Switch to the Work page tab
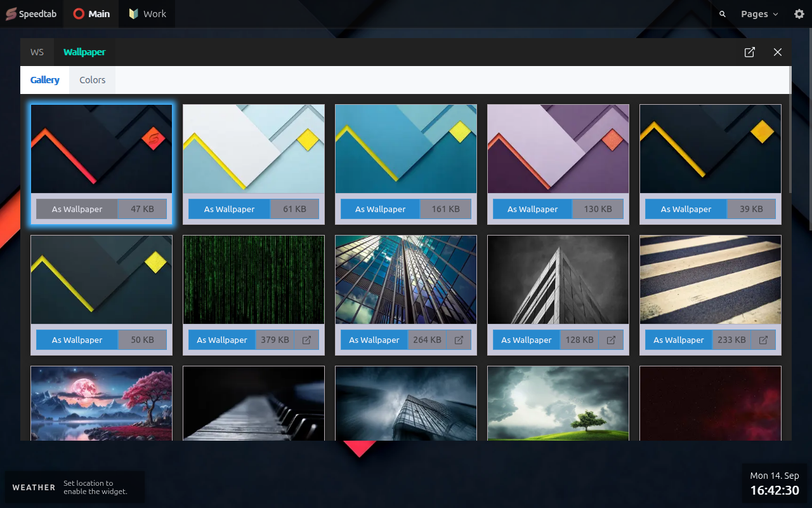Viewport: 812px width, 508px height. click(147, 14)
